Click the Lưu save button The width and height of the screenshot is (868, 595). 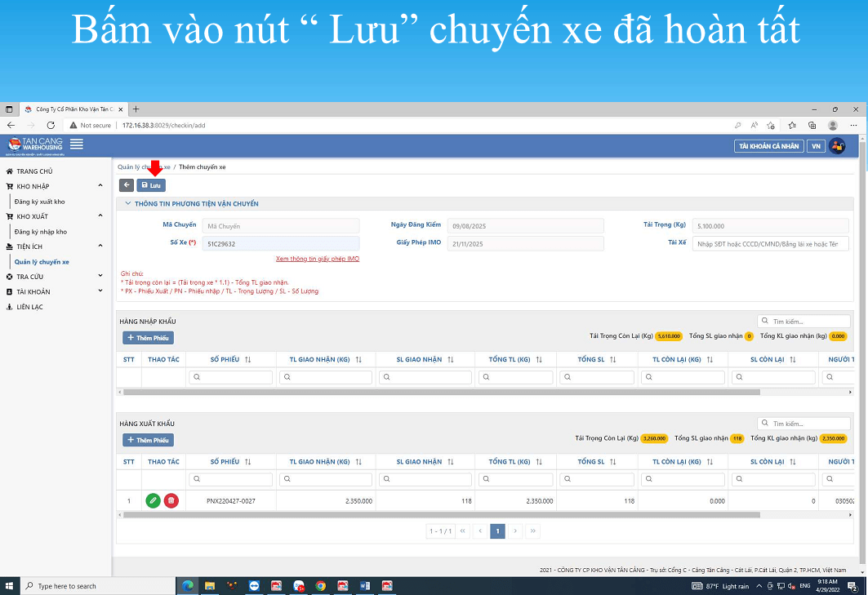151,184
